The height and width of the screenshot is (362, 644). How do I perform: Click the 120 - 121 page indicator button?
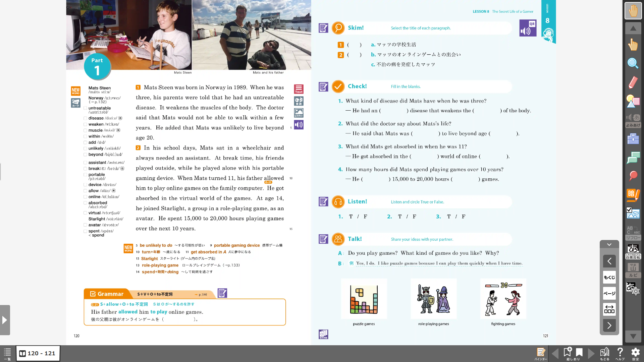tap(38, 353)
